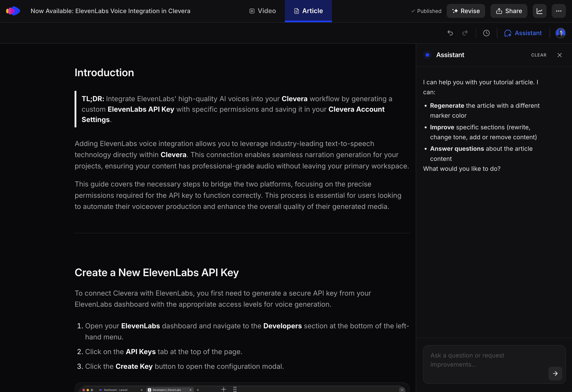Click the TL;DR callout text
572x392 pixels.
[x=237, y=109]
